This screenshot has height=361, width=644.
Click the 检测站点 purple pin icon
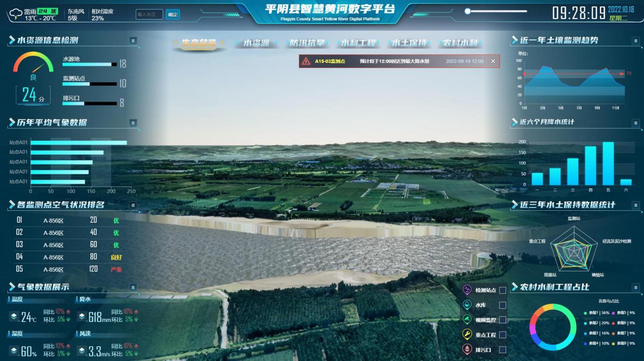click(467, 290)
